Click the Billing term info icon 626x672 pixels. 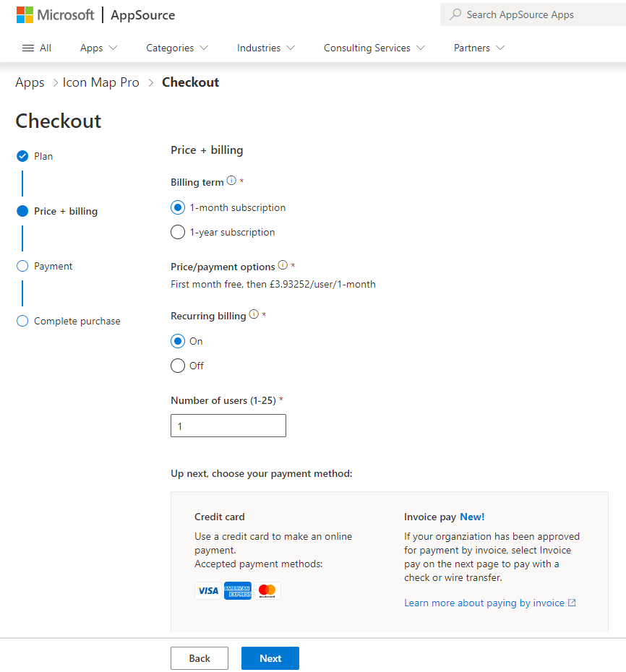coord(231,181)
